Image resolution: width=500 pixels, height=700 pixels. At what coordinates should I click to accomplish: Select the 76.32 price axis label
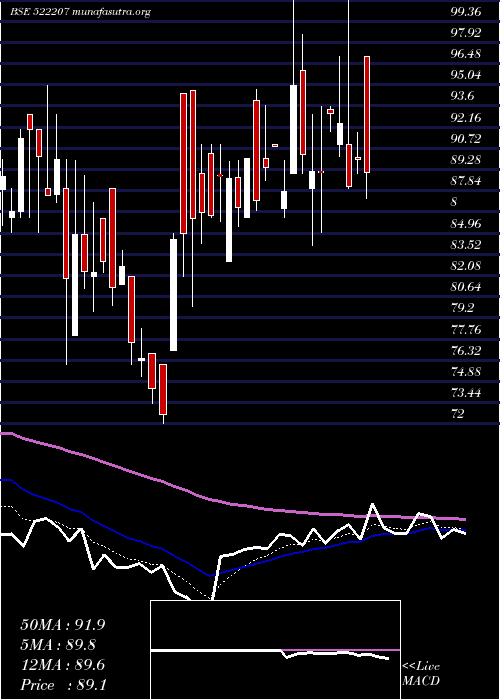(466, 351)
